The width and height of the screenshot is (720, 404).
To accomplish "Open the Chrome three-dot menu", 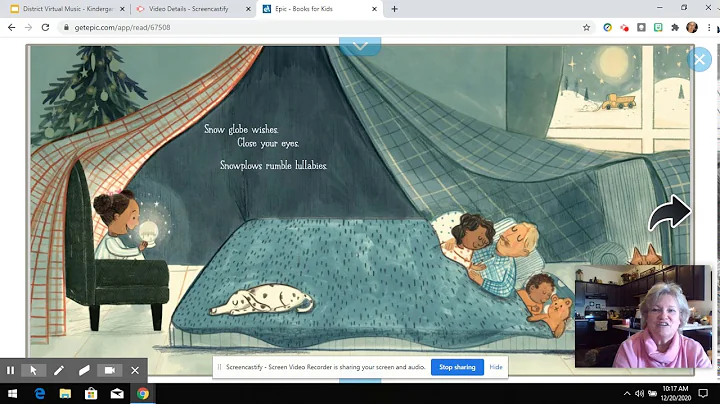I will pos(709,28).
